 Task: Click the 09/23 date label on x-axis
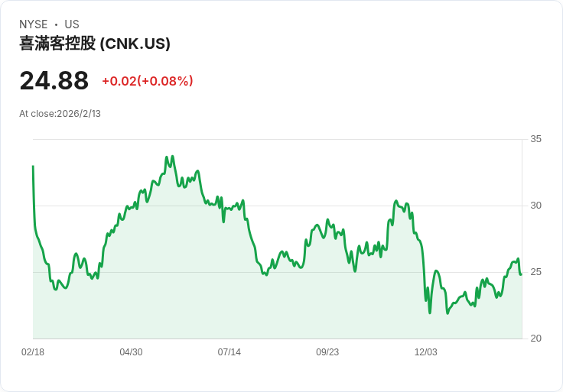(327, 352)
